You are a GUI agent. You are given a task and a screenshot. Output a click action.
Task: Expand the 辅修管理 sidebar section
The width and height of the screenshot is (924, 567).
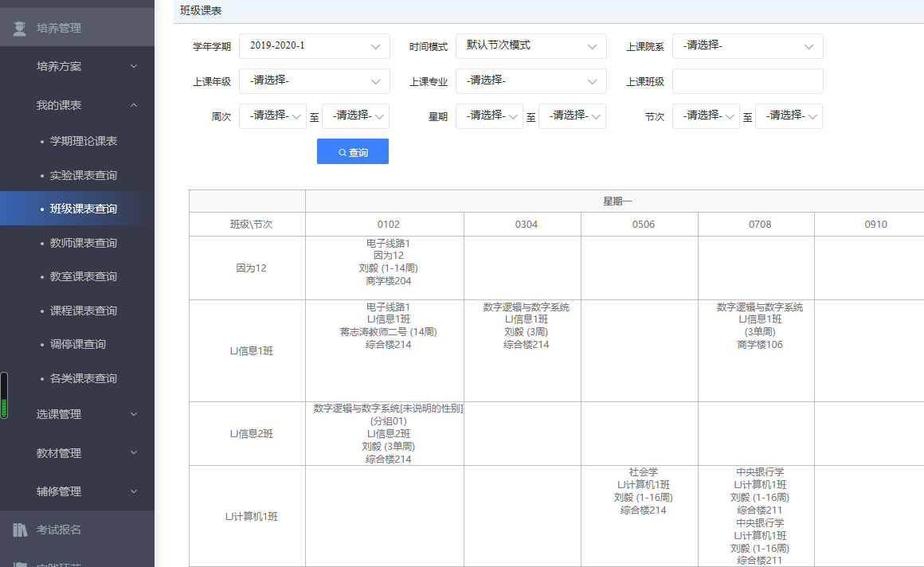[x=133, y=491]
